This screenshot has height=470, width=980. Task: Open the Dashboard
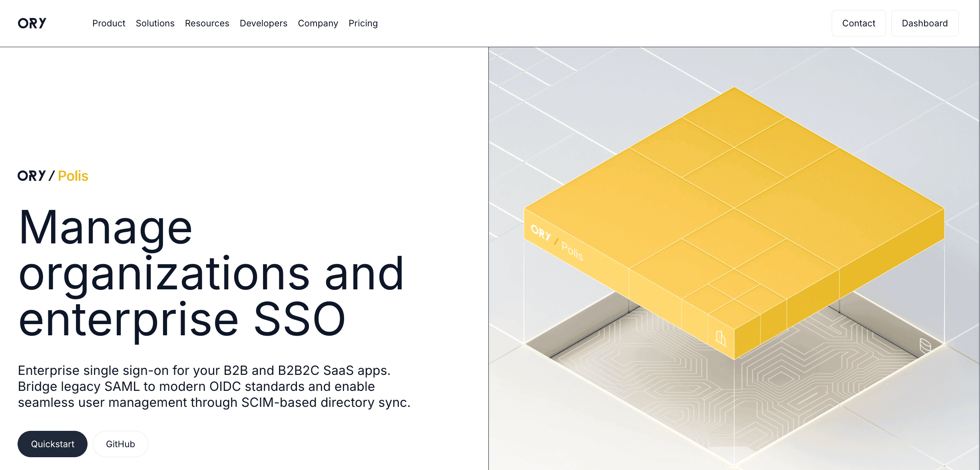coord(925,23)
